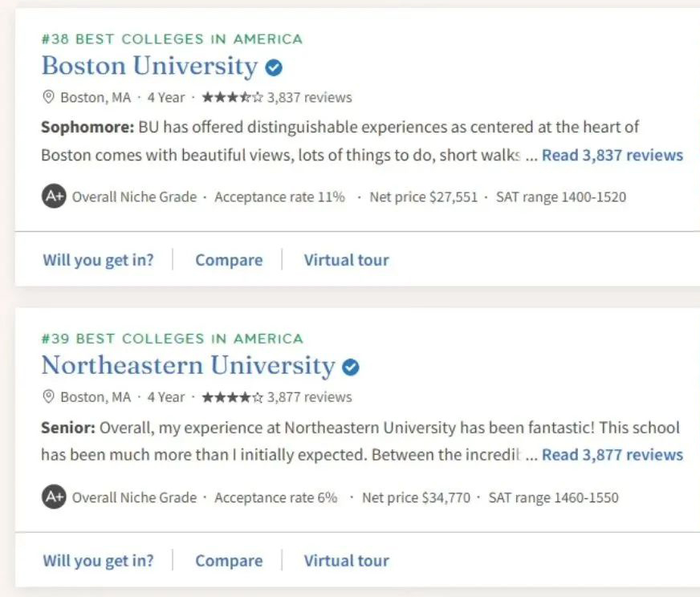Click the A+ grade badge for Northeastern University
Image resolution: width=700 pixels, height=597 pixels.
pyautogui.click(x=54, y=497)
